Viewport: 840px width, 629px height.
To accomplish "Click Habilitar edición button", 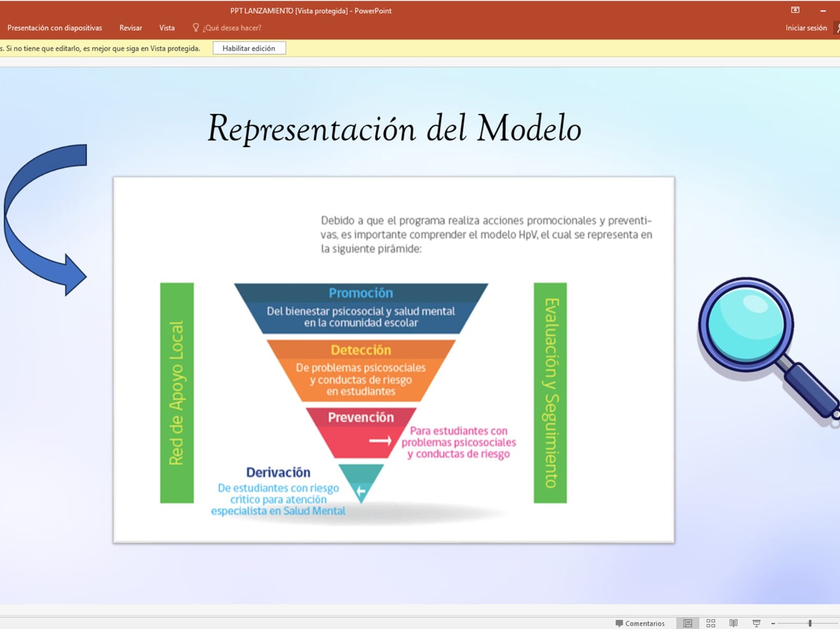I will [x=249, y=48].
